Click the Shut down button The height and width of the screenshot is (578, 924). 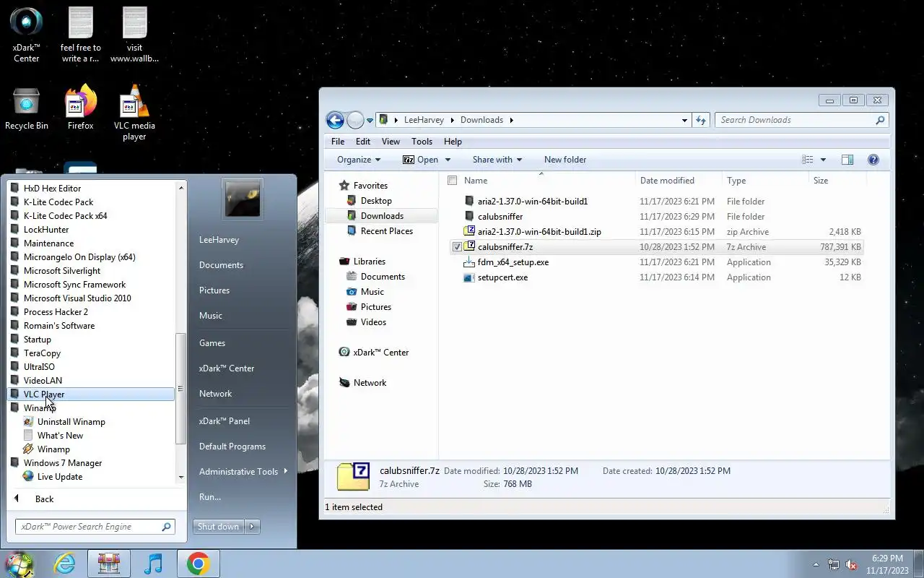(219, 527)
